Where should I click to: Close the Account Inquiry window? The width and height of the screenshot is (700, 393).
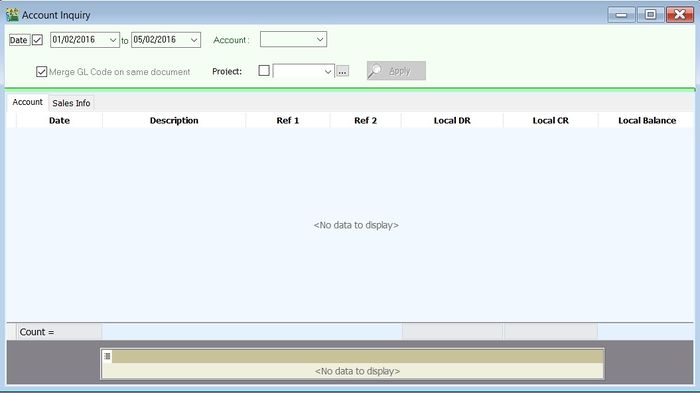click(679, 15)
